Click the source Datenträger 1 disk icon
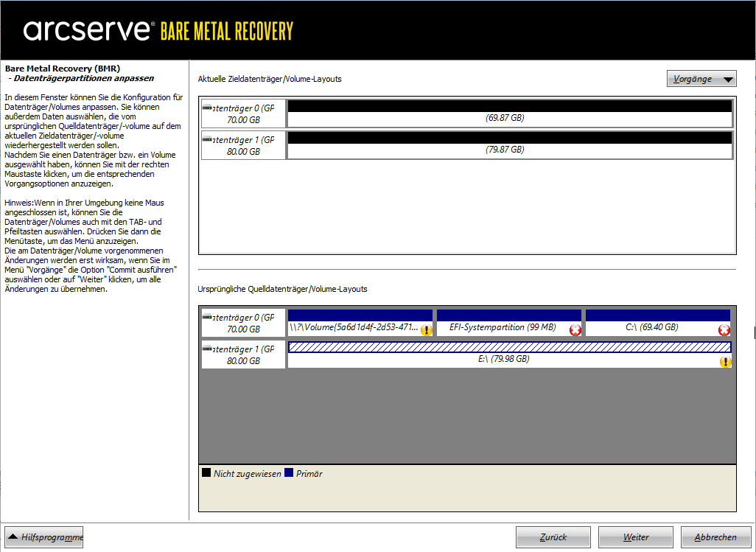 pos(207,349)
